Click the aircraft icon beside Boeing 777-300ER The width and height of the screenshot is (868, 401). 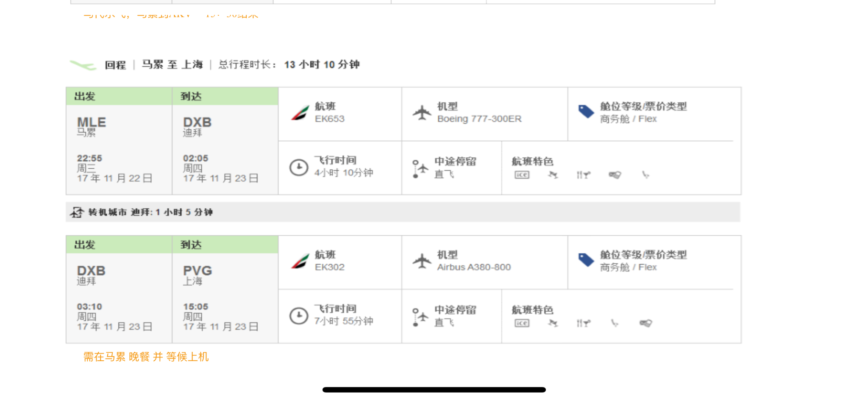[422, 113]
